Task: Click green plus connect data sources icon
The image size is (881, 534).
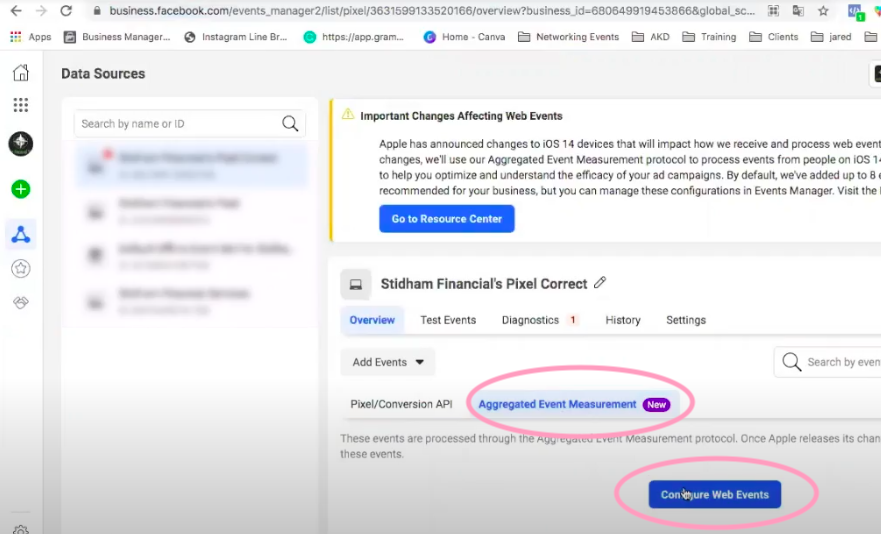Action: pos(21,189)
